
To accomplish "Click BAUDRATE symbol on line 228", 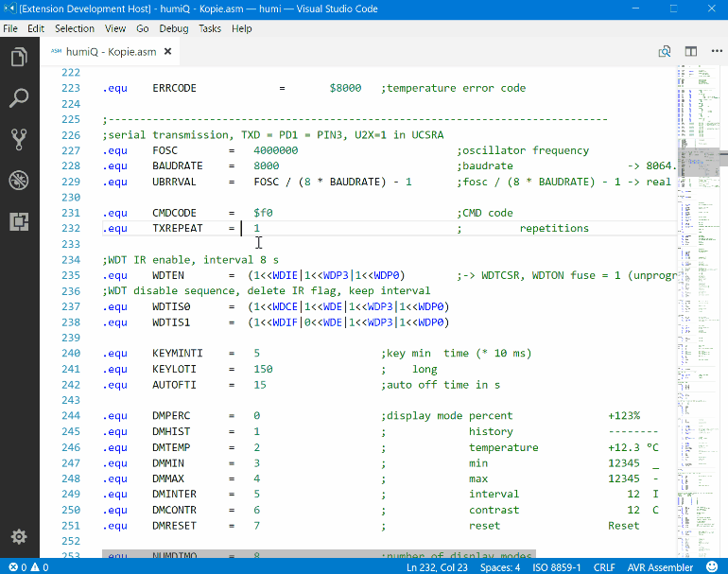I will (x=178, y=165).
